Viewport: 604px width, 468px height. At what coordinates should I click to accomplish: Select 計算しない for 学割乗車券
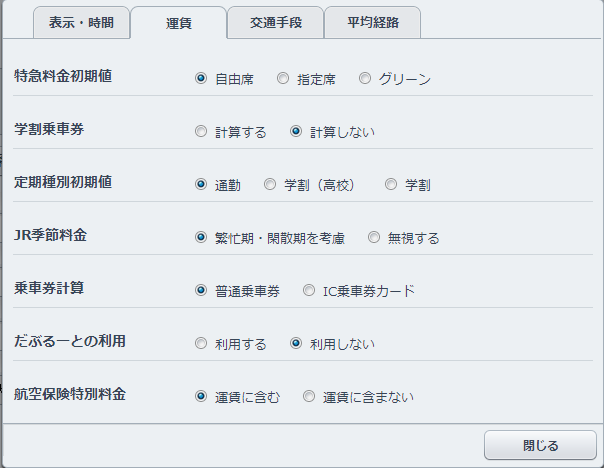click(x=296, y=131)
